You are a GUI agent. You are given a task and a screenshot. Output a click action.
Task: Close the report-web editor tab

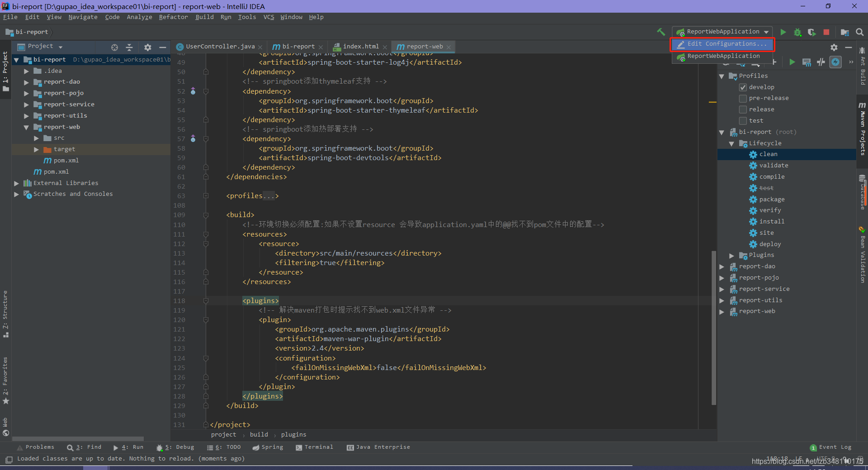coord(448,47)
